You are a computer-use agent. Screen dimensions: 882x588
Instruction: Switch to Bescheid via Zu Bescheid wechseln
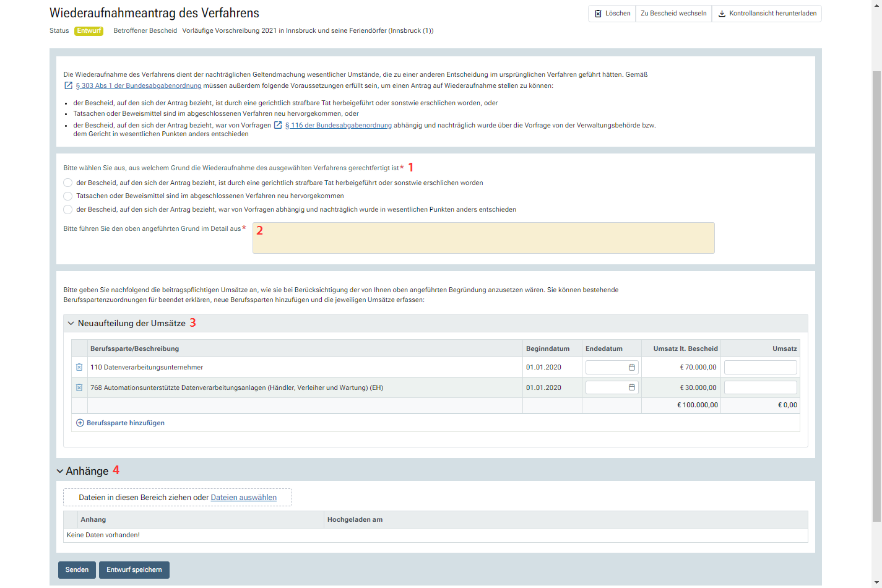tap(673, 14)
